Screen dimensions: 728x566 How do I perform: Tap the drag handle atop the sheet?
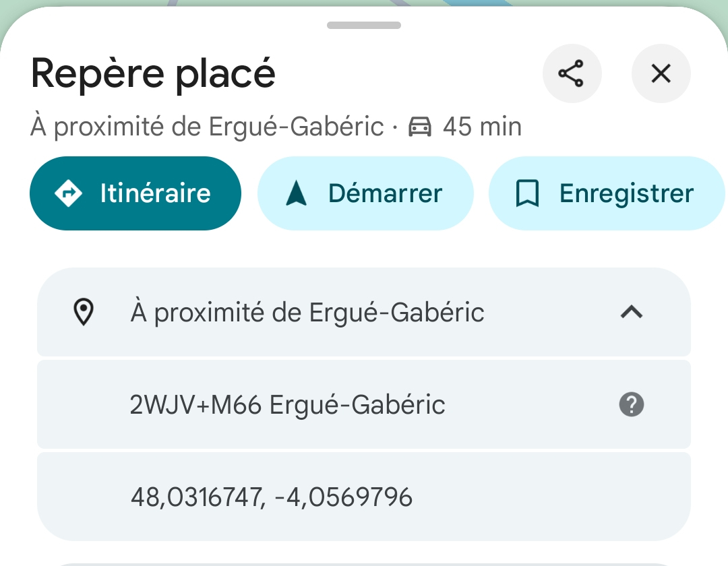tap(364, 26)
